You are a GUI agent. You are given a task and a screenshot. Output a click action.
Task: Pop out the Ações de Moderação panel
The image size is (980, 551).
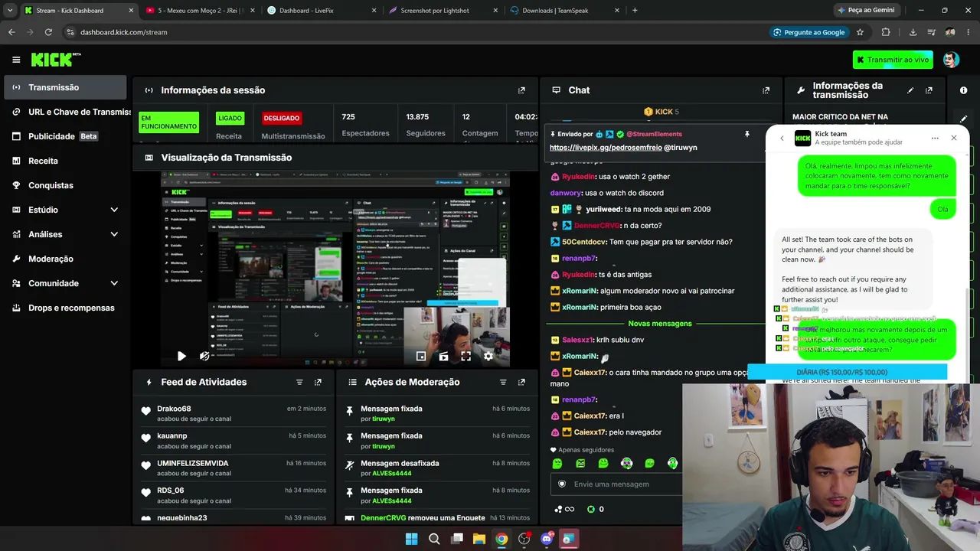pos(521,382)
